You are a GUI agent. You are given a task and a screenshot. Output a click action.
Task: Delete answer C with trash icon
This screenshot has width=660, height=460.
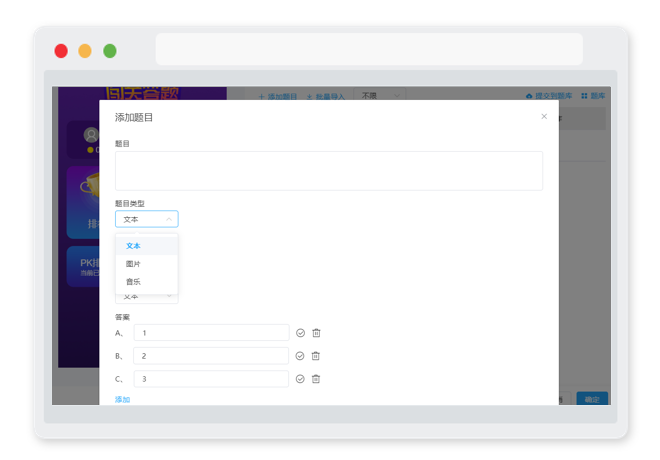pyautogui.click(x=316, y=379)
